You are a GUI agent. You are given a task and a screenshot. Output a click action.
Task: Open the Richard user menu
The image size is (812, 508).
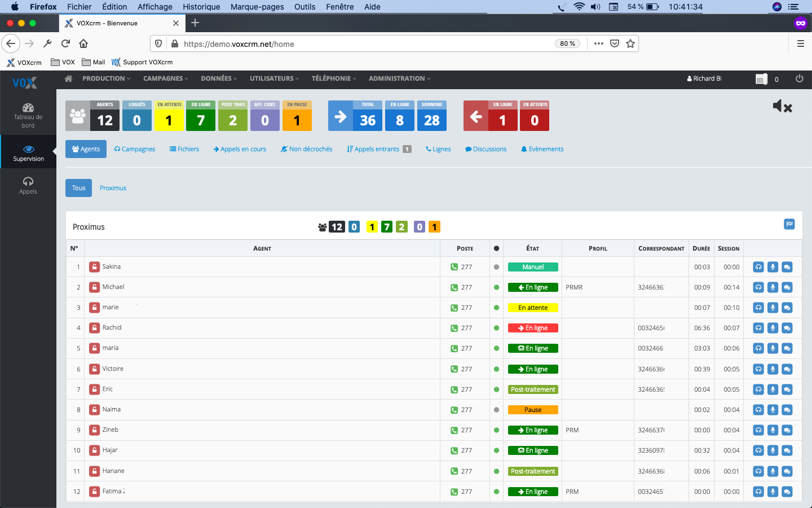pos(704,78)
